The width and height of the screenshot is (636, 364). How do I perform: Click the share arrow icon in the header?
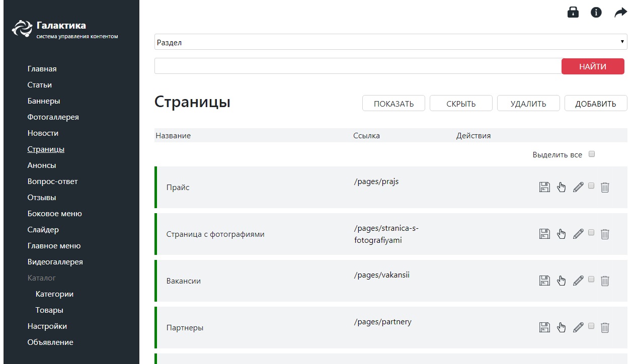[x=621, y=13]
